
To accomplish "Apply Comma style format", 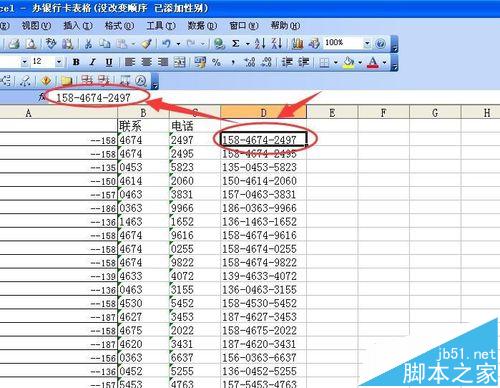I will [233, 62].
